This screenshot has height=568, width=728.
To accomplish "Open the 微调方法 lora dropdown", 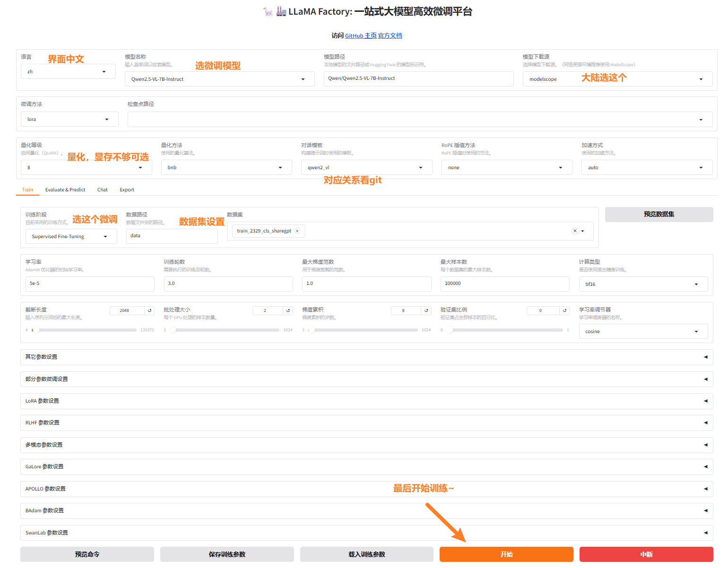I will (x=69, y=119).
